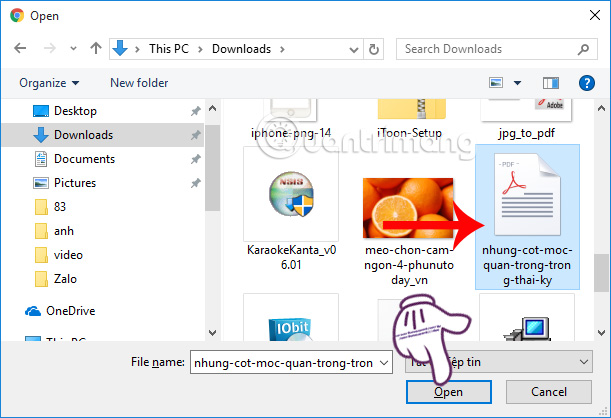This screenshot has width=611, height=418.
Task: Expand the chevron after Downloads in path
Action: [282, 49]
